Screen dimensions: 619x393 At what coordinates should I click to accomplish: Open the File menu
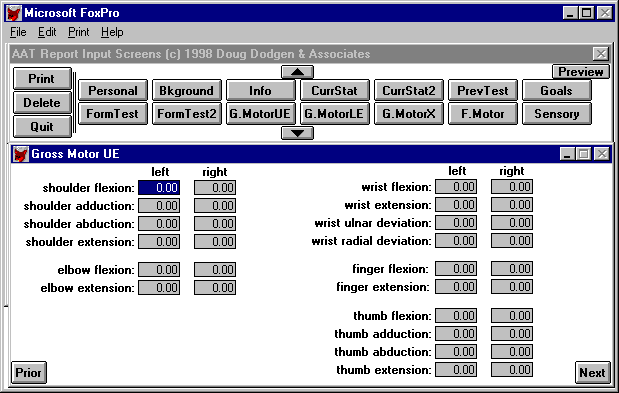pos(18,32)
